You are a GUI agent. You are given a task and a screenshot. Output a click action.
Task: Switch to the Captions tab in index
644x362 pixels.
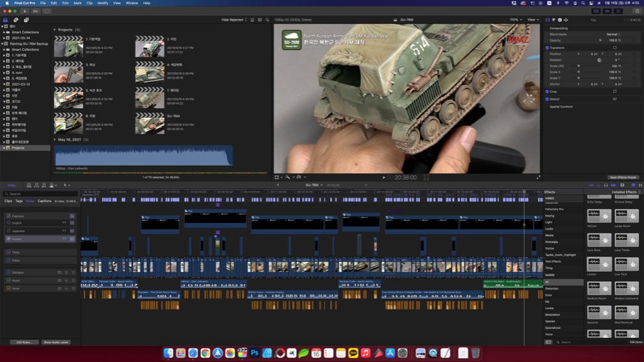pyautogui.click(x=44, y=201)
